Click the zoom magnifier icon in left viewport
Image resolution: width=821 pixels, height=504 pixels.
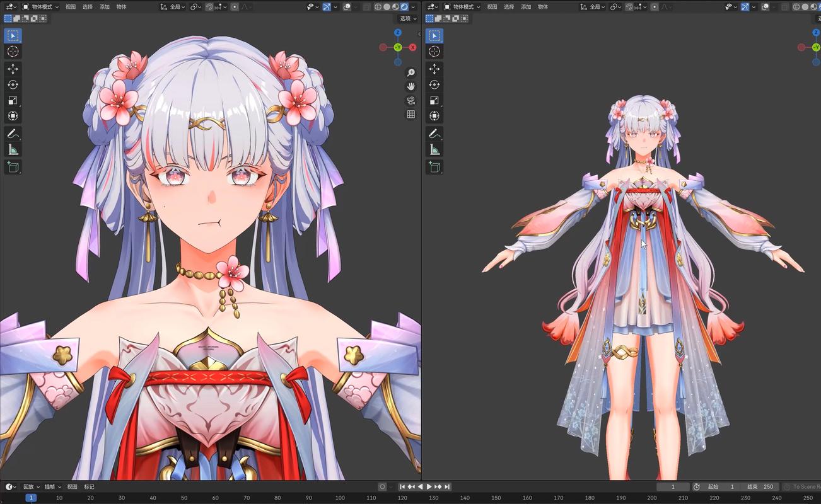(x=411, y=72)
